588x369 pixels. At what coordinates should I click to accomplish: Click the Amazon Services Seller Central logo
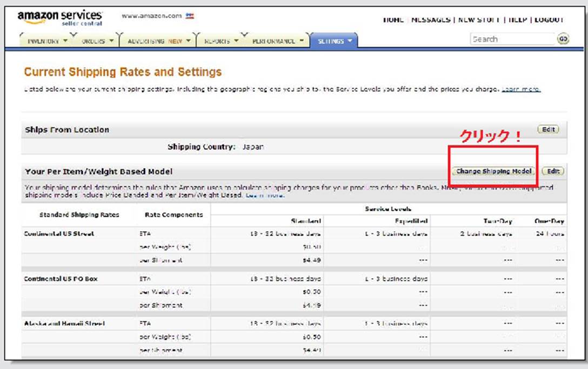(x=59, y=17)
